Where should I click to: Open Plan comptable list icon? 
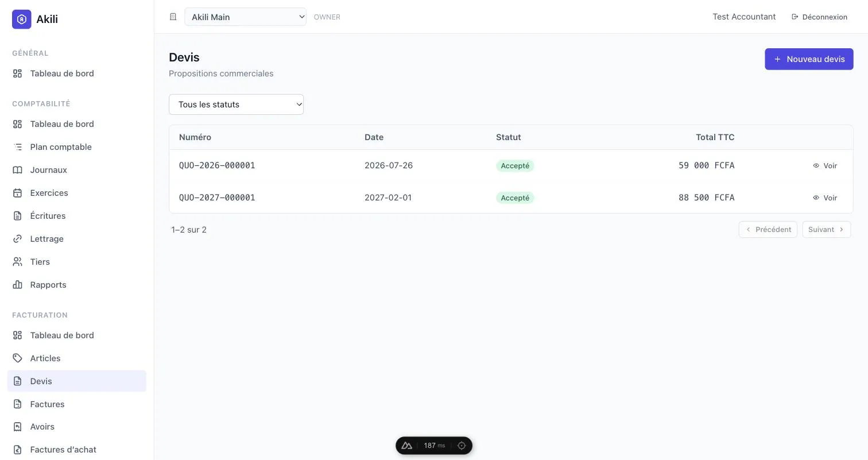(18, 147)
